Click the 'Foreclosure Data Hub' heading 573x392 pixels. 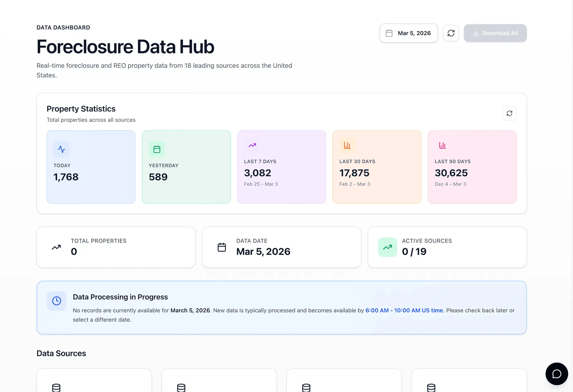click(125, 47)
